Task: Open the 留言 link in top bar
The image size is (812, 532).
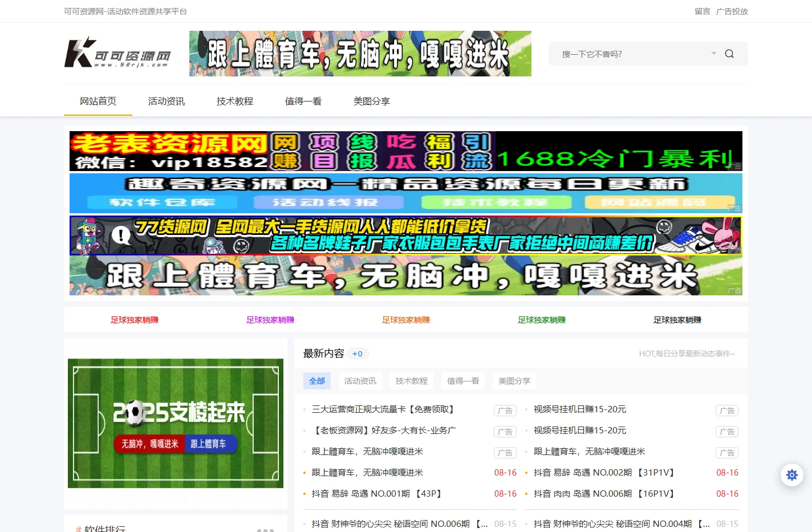Action: click(x=702, y=11)
